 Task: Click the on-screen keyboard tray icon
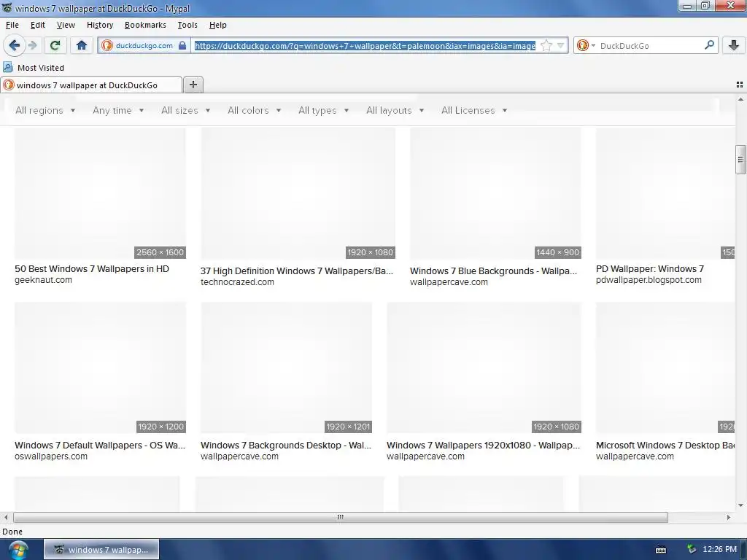(x=661, y=550)
